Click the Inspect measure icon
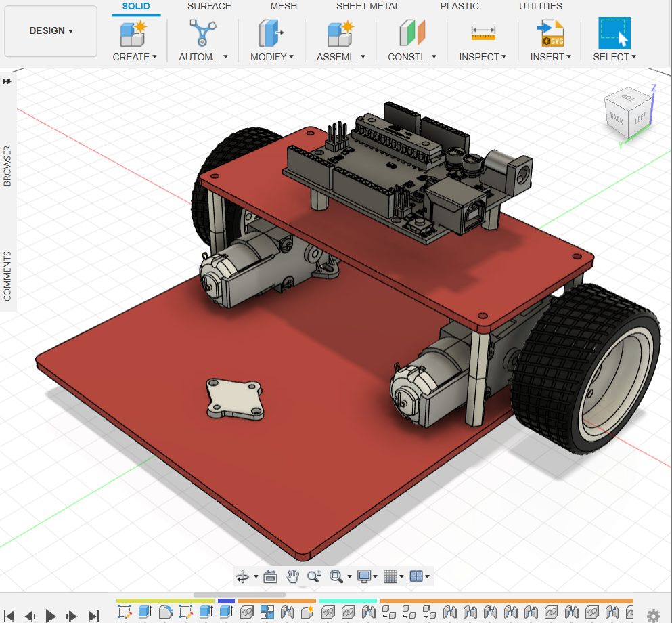Screen dimensions: 672x623 click(x=483, y=33)
